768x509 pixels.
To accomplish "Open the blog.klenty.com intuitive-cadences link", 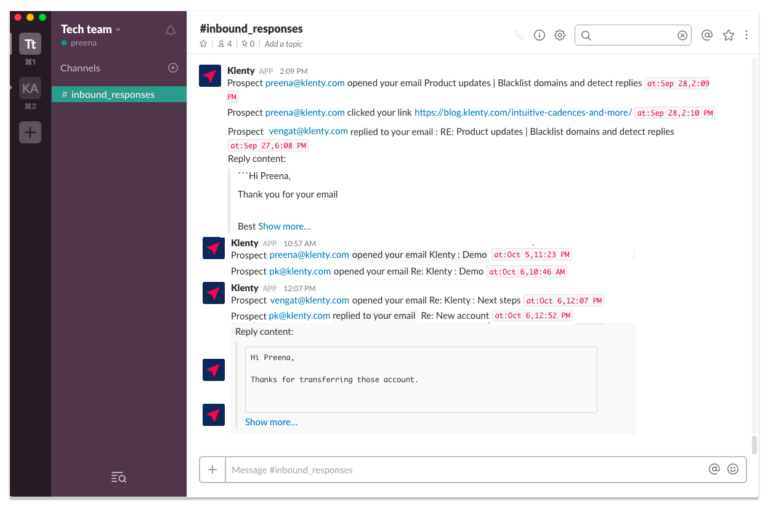I will pyautogui.click(x=523, y=113).
